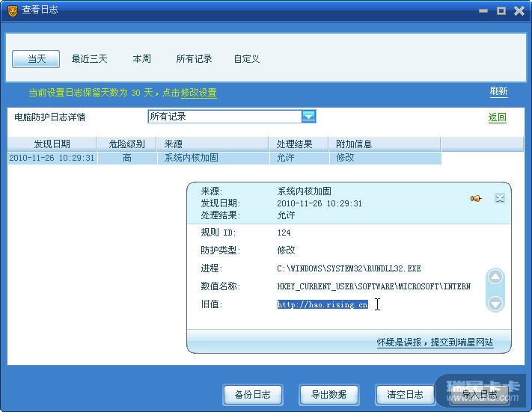Image resolution: width=532 pixels, height=412 pixels.
Task: Close the 查看日志 window
Action: pos(519,11)
